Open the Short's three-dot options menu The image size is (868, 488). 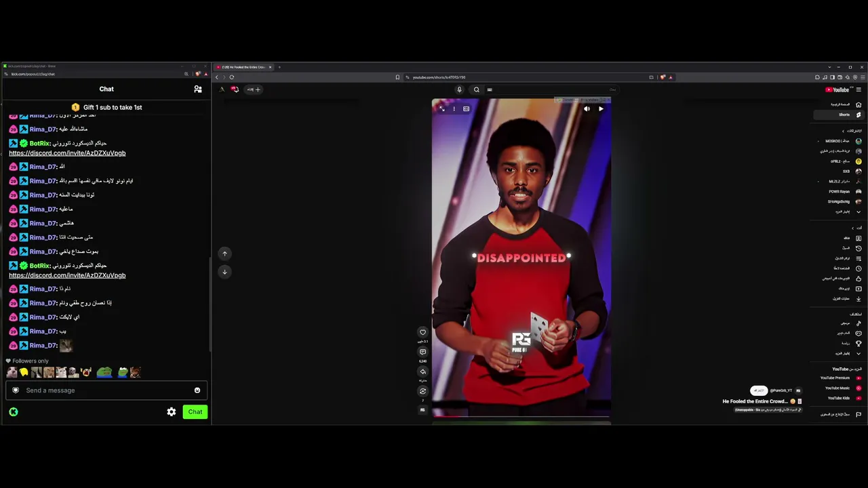(x=454, y=108)
